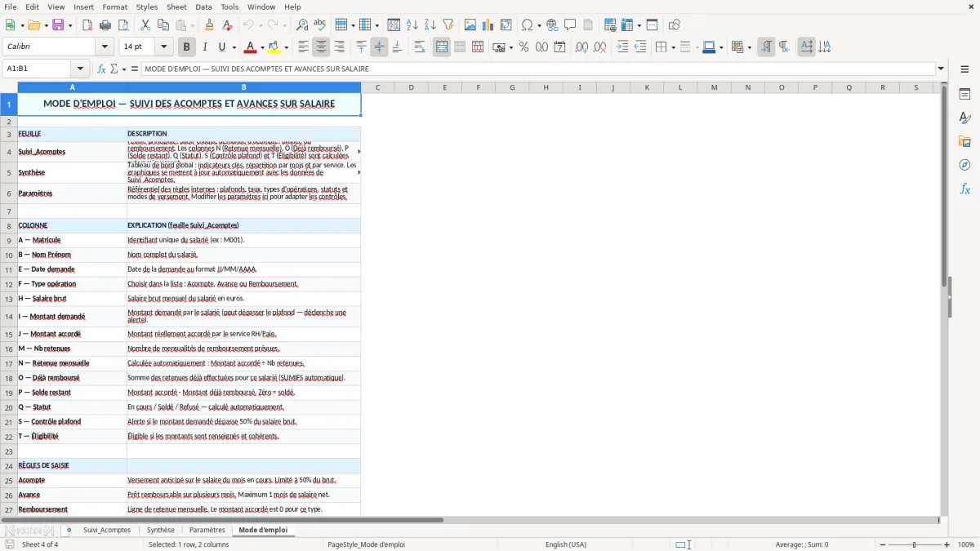The image size is (980, 551).
Task: Open Find & Replace magnifier icon
Action: tap(302, 25)
